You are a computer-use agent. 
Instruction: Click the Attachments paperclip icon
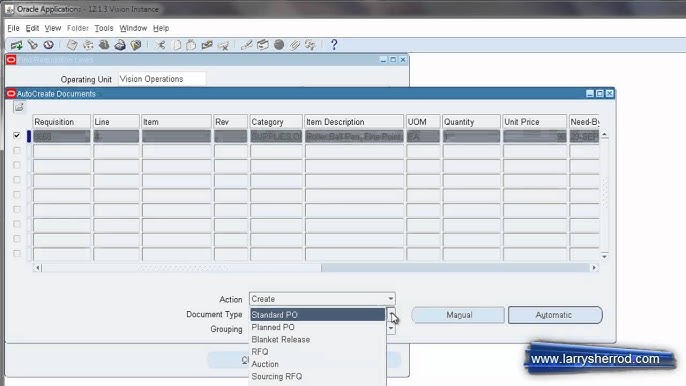(x=294, y=45)
